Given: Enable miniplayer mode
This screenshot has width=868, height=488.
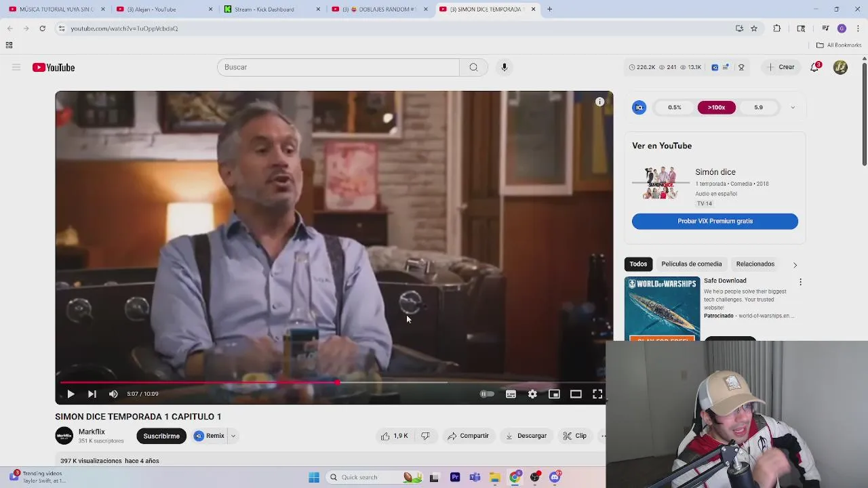Looking at the screenshot, I should coord(554,394).
